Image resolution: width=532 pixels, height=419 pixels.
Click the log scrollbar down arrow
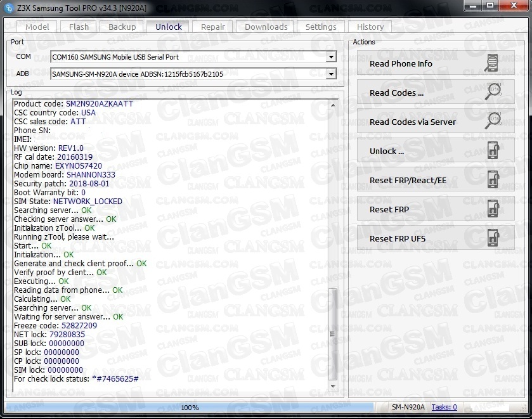pos(333,387)
